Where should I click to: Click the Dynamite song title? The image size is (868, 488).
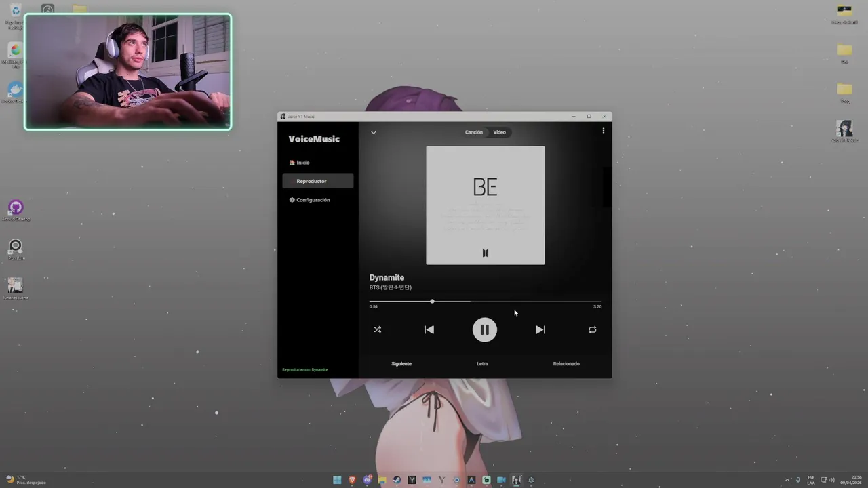point(387,277)
